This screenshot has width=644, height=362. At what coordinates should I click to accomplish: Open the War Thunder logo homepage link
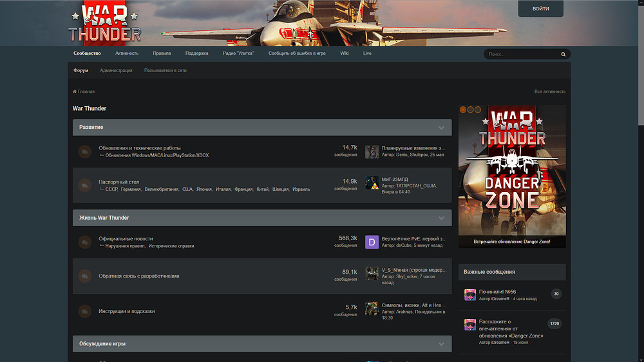coord(105,24)
